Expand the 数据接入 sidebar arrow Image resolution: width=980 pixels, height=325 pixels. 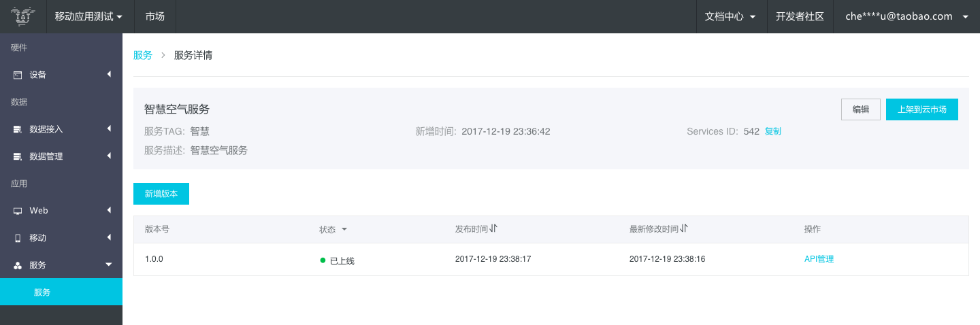coord(109,129)
